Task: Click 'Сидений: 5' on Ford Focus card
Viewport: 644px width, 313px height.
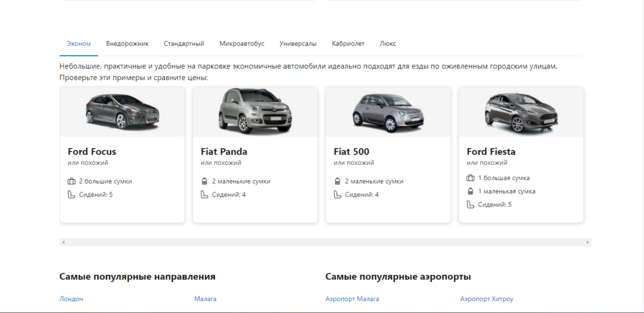Action: [x=95, y=194]
